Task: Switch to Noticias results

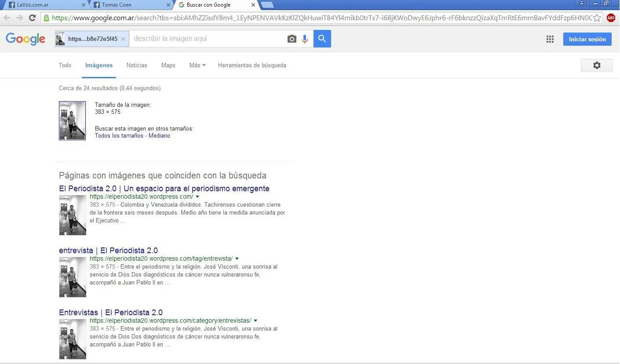Action: pyautogui.click(x=137, y=65)
